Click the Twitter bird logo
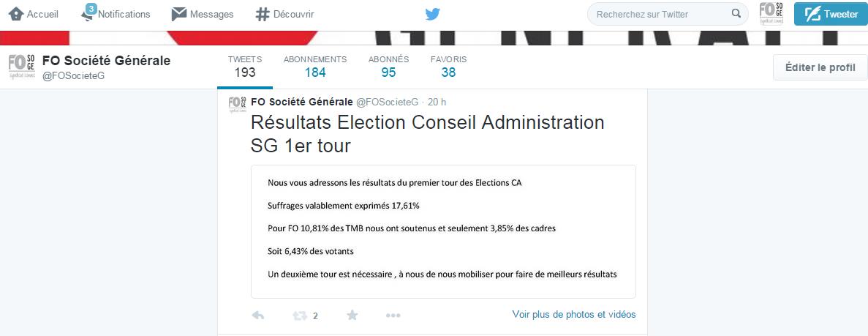Image resolution: width=868 pixels, height=336 pixels. tap(433, 15)
